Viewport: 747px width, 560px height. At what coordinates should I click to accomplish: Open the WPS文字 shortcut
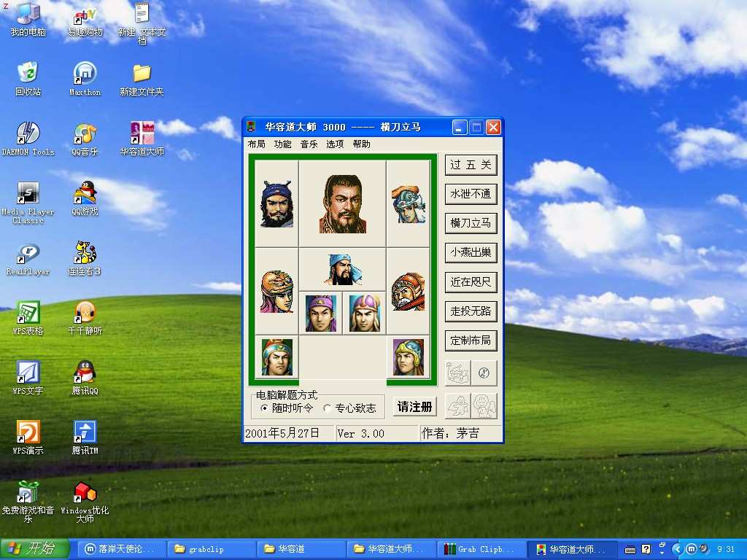pyautogui.click(x=28, y=378)
